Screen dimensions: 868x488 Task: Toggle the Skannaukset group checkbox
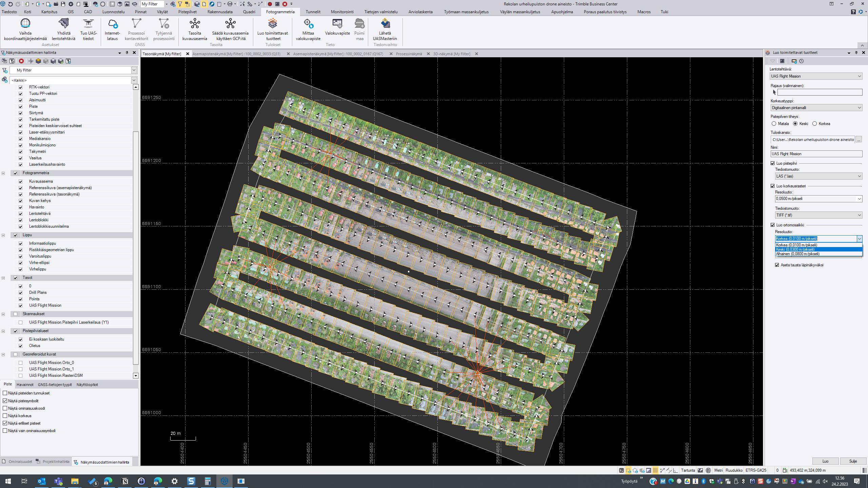tap(15, 314)
